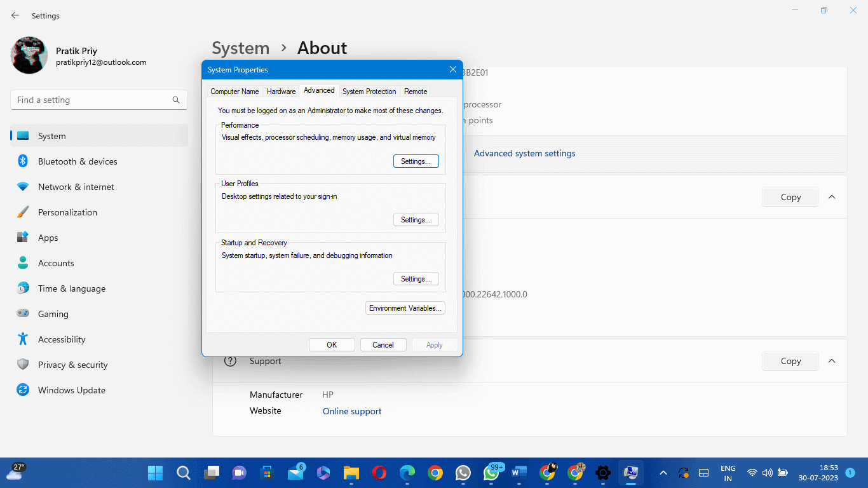Open the Online support link
The image size is (868, 488).
click(352, 411)
